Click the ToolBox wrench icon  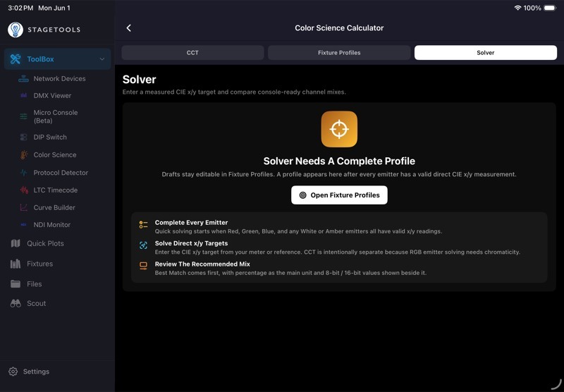[x=16, y=59]
